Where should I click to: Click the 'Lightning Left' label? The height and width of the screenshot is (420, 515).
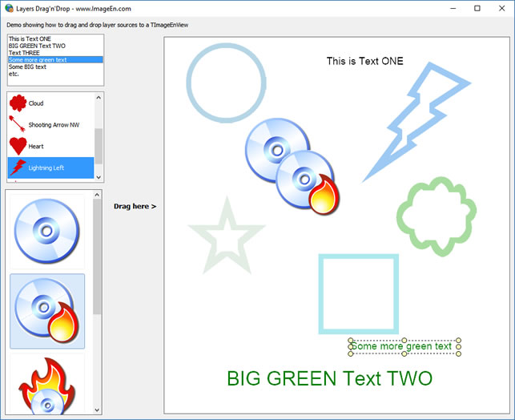click(46, 168)
